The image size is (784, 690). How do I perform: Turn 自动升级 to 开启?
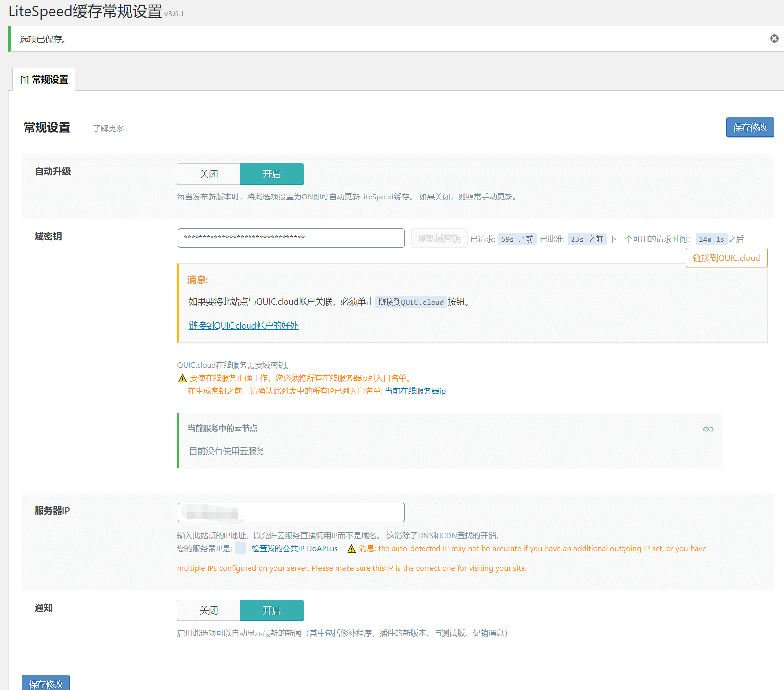pyautogui.click(x=272, y=174)
